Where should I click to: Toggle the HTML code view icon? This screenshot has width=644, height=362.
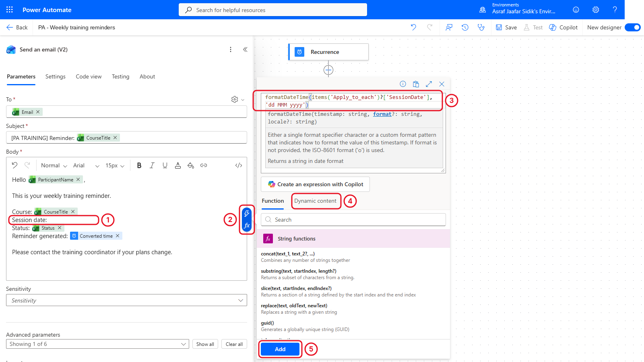pyautogui.click(x=239, y=165)
